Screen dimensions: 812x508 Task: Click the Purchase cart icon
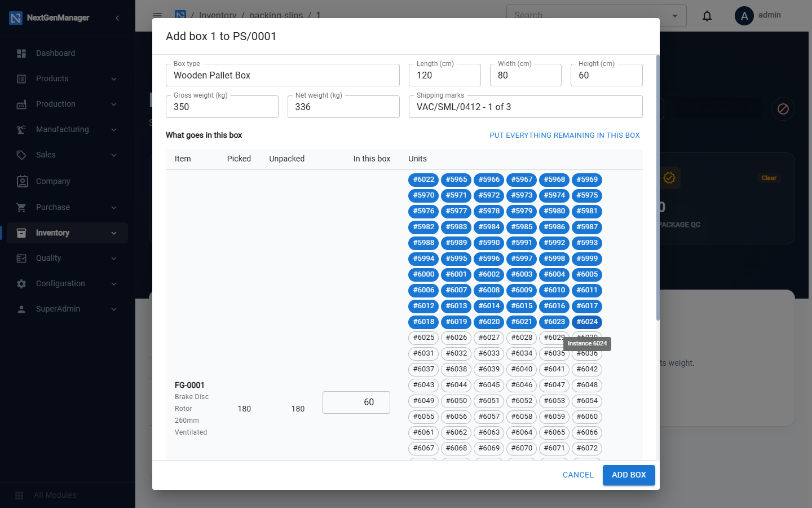point(21,207)
